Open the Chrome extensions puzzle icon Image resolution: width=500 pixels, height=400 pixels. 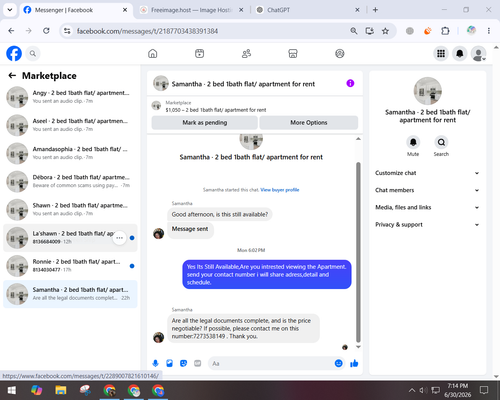coord(445,31)
